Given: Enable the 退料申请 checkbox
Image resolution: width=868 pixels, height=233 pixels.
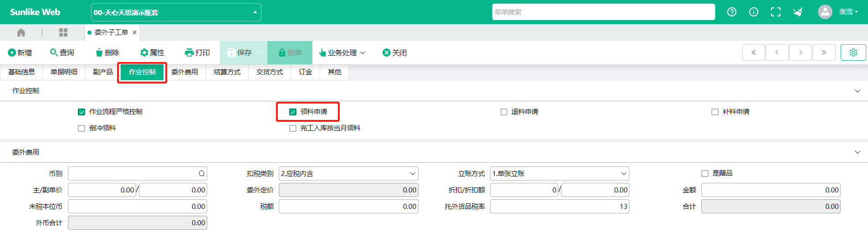Looking at the screenshot, I should point(504,112).
